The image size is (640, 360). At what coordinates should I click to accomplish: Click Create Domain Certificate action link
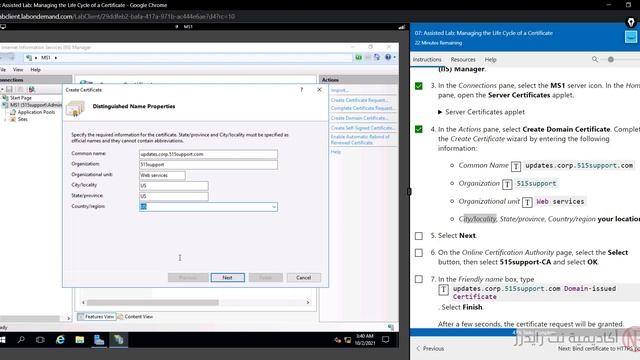coord(360,118)
